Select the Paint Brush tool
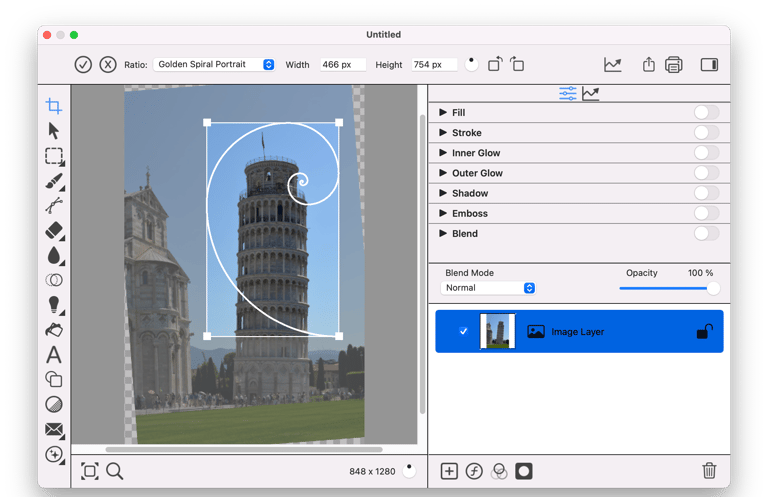This screenshot has height=497, width=768. 54,181
